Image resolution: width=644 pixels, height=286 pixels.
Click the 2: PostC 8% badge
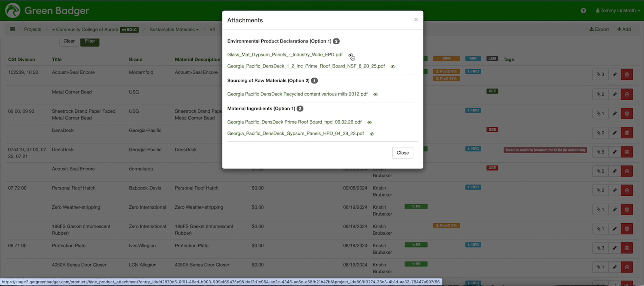click(446, 71)
